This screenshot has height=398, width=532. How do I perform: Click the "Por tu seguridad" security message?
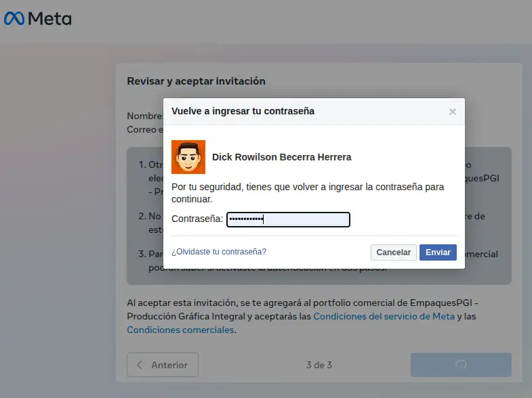pyautogui.click(x=308, y=193)
